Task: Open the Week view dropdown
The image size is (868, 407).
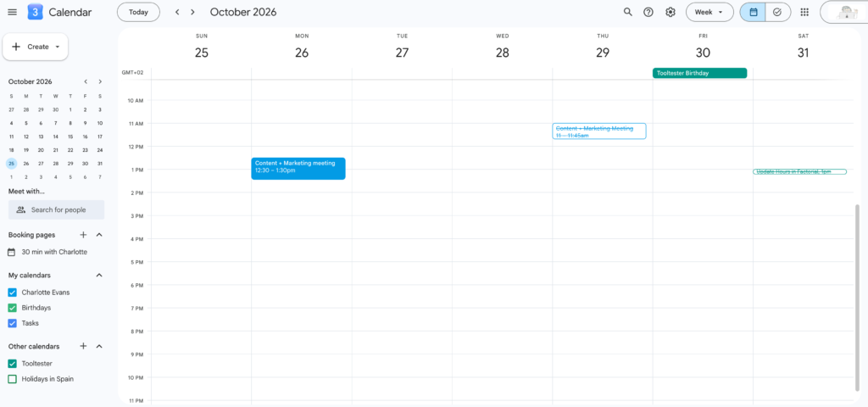Action: tap(709, 12)
